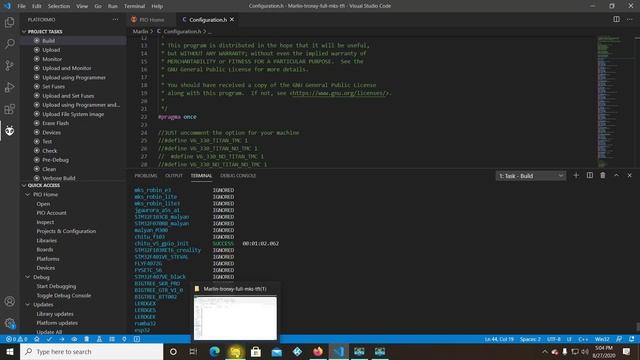Click PlatformIO Upload arrow in status bar
Image resolution: width=640 pixels, height=360 pixels.
click(62, 339)
